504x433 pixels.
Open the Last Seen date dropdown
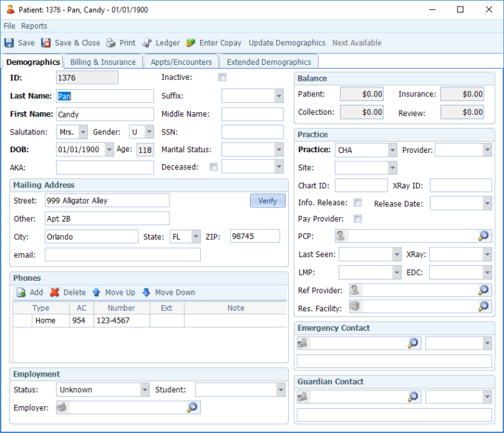[x=396, y=255]
